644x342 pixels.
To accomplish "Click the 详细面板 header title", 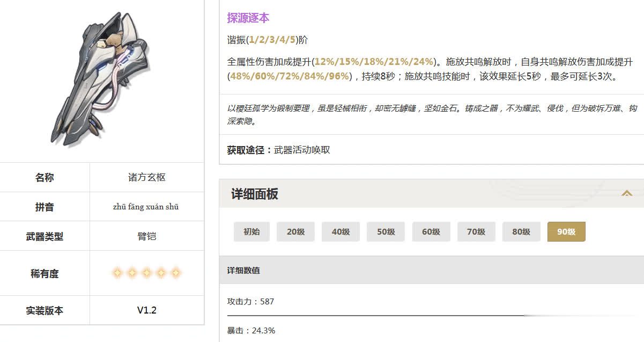I will coord(255,194).
